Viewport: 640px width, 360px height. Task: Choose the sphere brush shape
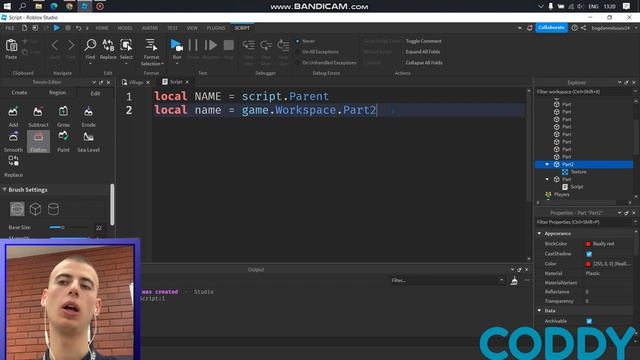17,209
